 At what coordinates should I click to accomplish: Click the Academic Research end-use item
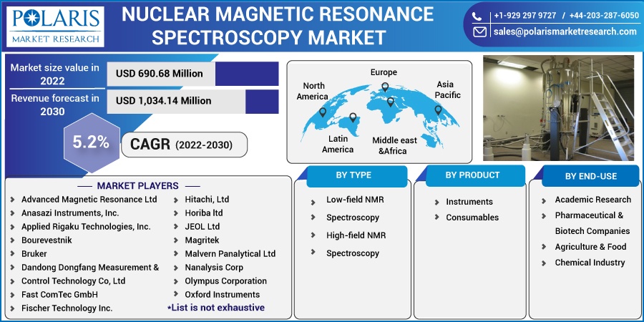[592, 200]
